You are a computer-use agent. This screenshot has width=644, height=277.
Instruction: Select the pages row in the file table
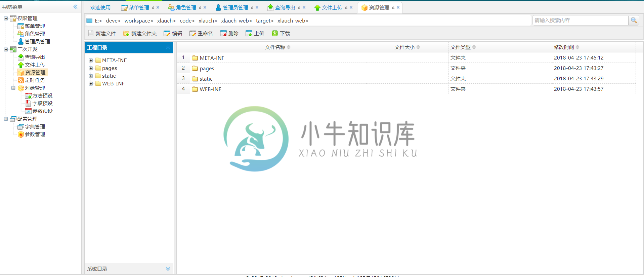406,68
